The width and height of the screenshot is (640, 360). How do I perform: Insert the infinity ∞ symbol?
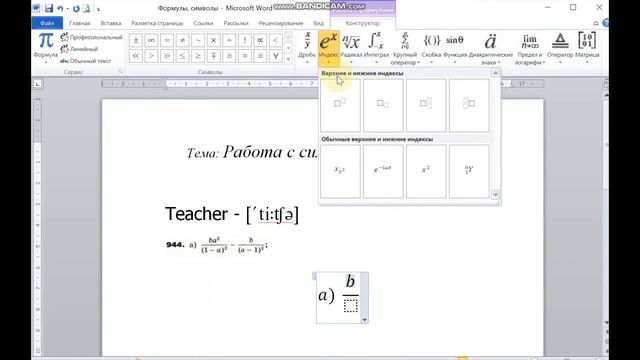click(x=151, y=40)
